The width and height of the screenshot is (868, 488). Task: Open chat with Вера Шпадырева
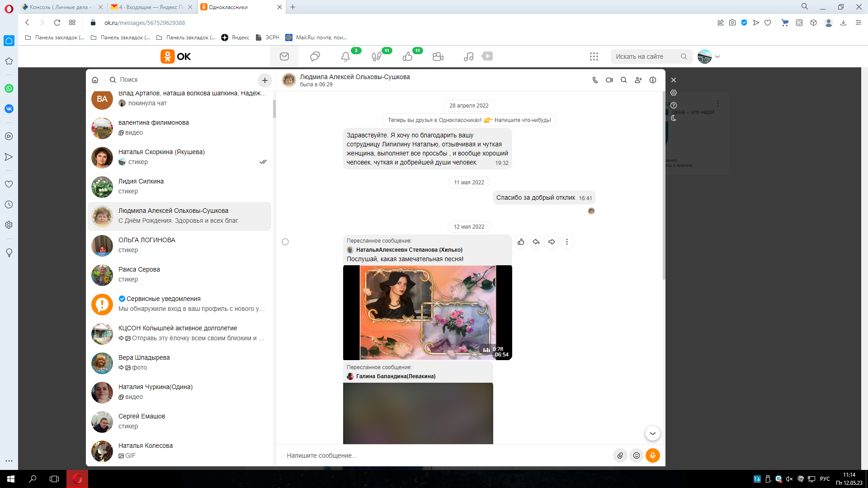pos(179,363)
